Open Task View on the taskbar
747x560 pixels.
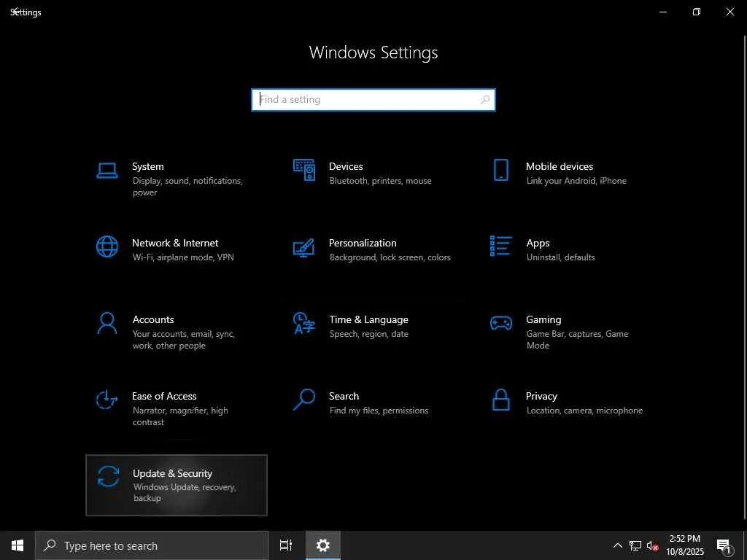click(286, 545)
